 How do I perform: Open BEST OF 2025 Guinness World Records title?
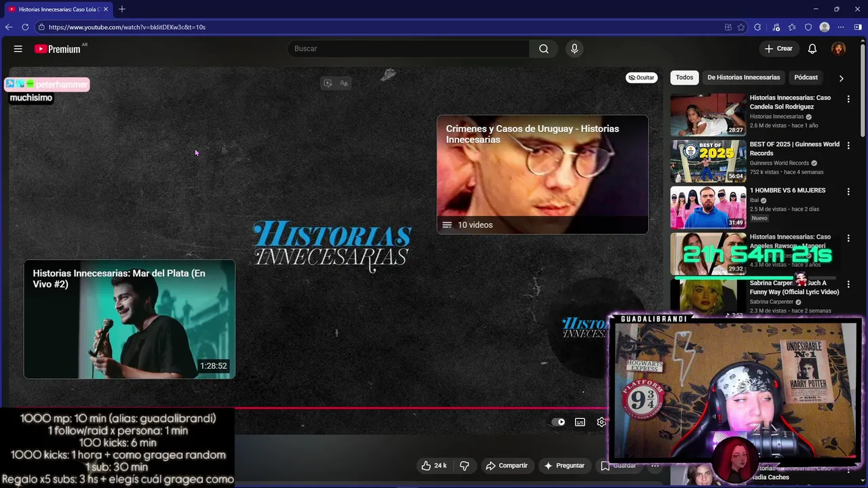coord(794,148)
